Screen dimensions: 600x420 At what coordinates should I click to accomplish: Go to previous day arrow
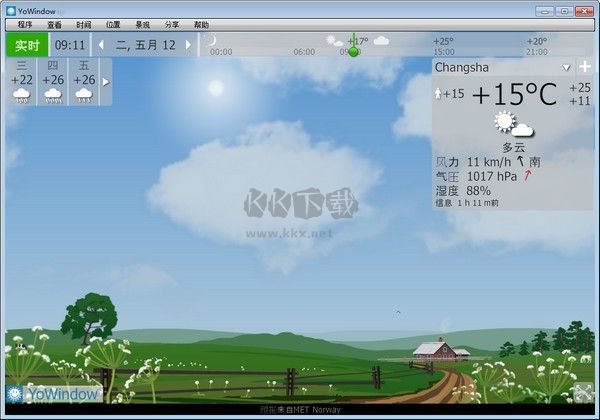pos(101,45)
